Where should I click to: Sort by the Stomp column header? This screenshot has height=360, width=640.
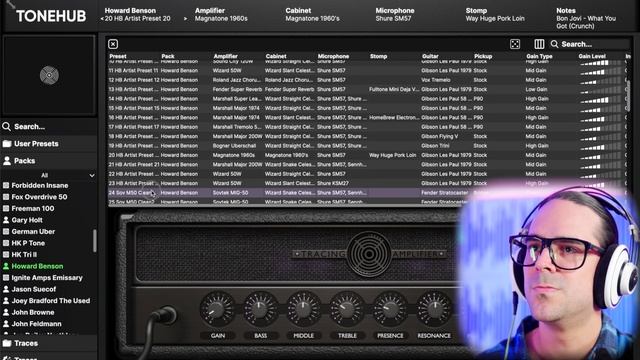click(x=378, y=56)
